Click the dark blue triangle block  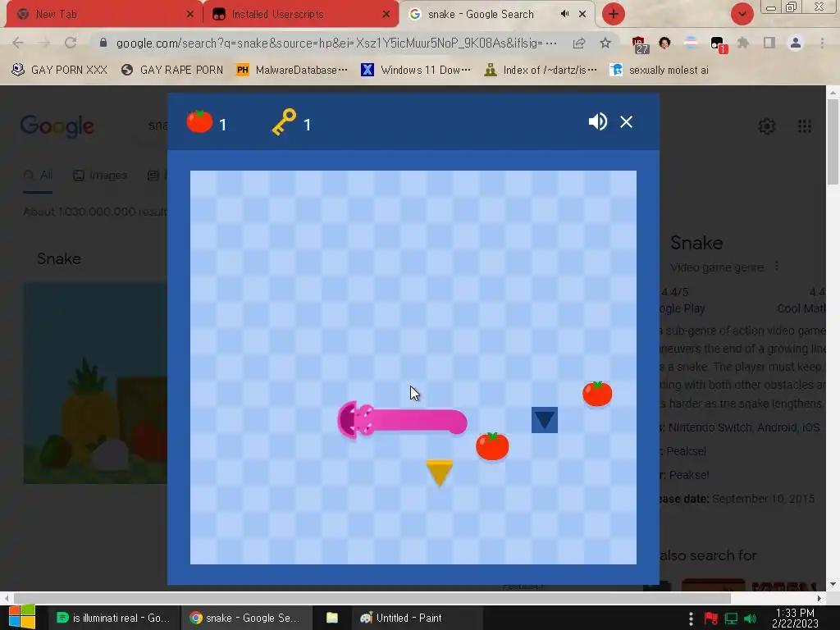click(545, 420)
